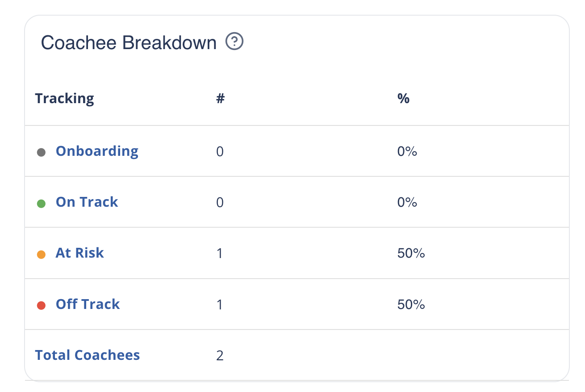Click the Off Track 50% percentage
The height and width of the screenshot is (392, 585).
pyautogui.click(x=411, y=304)
